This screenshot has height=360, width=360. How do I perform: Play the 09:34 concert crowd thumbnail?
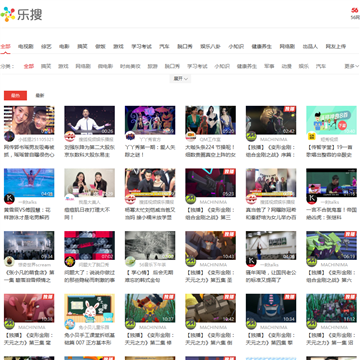click(29, 245)
